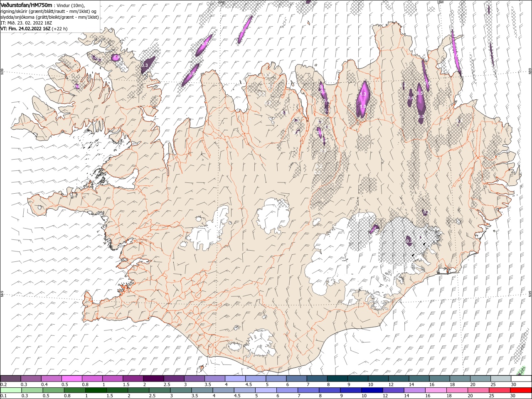Click the rain legend swatch starting at 8
This screenshot has height=399, width=532.
point(330,390)
